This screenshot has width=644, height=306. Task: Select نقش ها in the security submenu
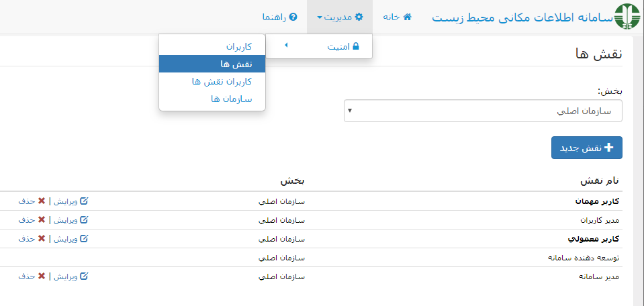tap(212, 64)
